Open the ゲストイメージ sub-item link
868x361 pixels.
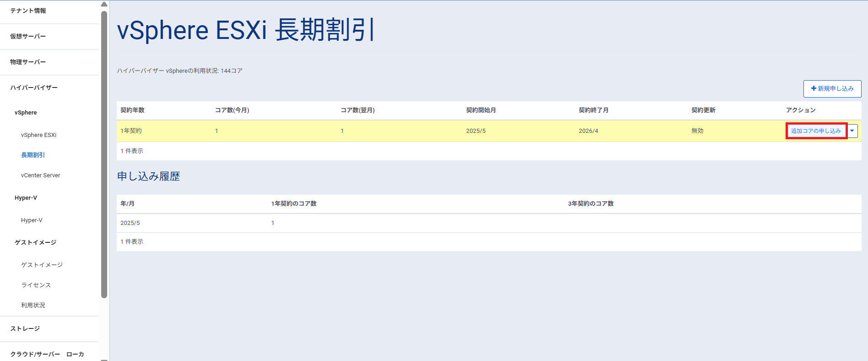click(42, 265)
